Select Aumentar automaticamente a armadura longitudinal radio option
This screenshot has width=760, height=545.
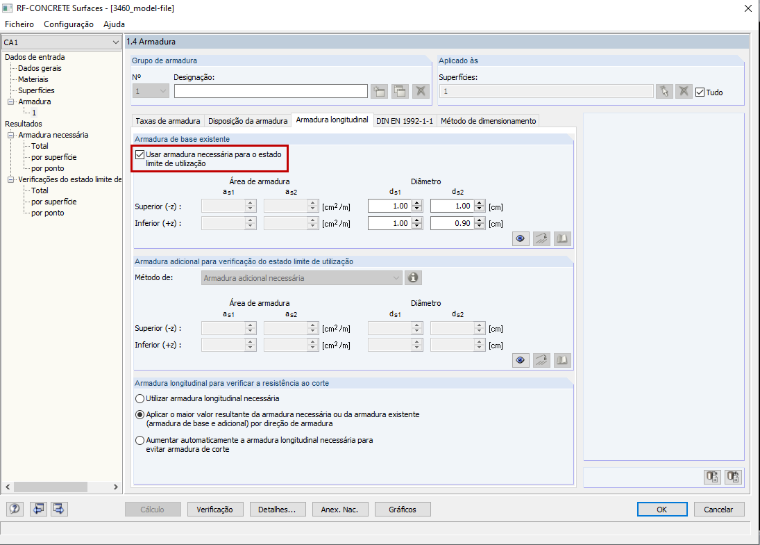tap(140, 440)
